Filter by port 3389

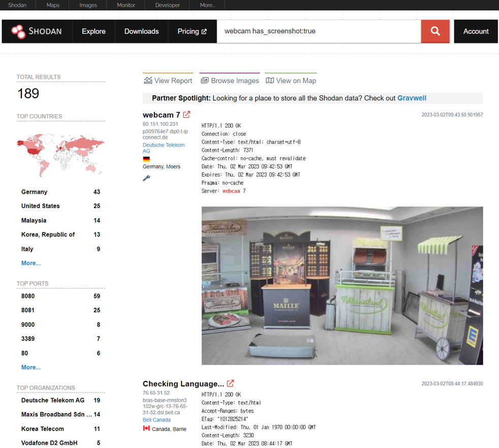[60, 339]
